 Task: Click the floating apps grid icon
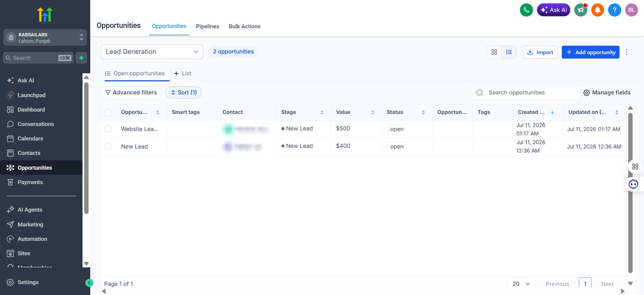(x=635, y=166)
